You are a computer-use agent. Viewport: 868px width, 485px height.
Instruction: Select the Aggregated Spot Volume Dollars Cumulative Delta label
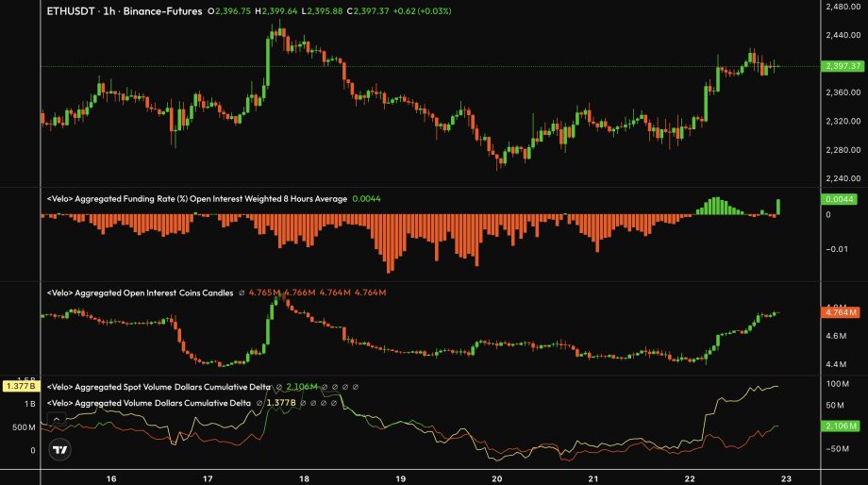click(x=158, y=387)
